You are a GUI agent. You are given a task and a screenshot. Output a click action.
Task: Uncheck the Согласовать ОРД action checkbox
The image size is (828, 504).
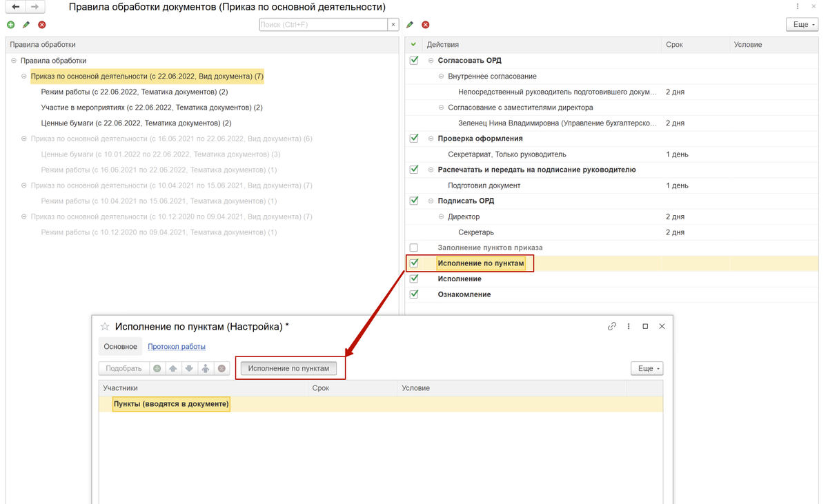click(414, 61)
